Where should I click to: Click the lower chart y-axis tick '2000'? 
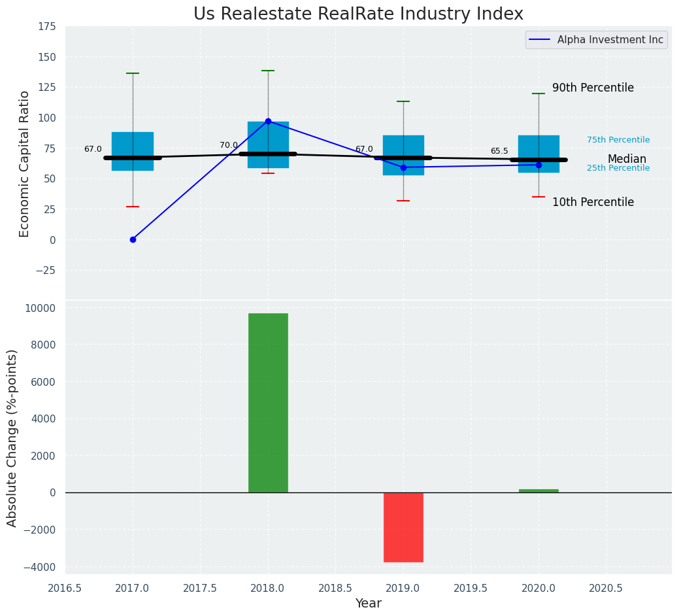[44, 456]
